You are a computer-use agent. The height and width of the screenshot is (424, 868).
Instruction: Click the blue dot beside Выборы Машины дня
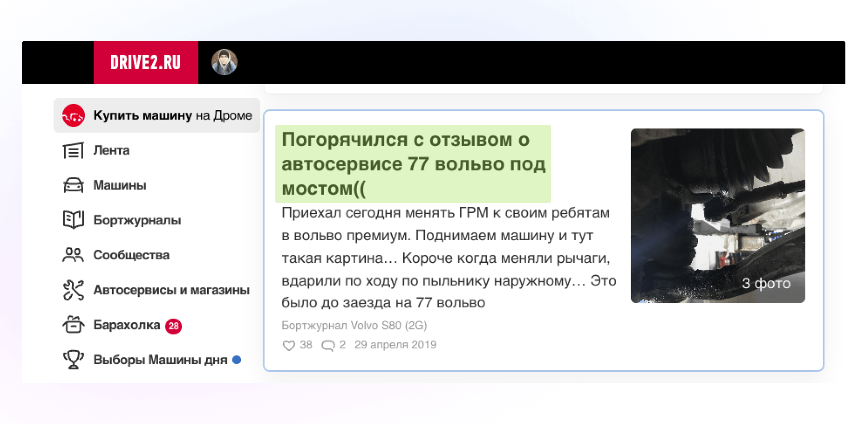pos(237,360)
